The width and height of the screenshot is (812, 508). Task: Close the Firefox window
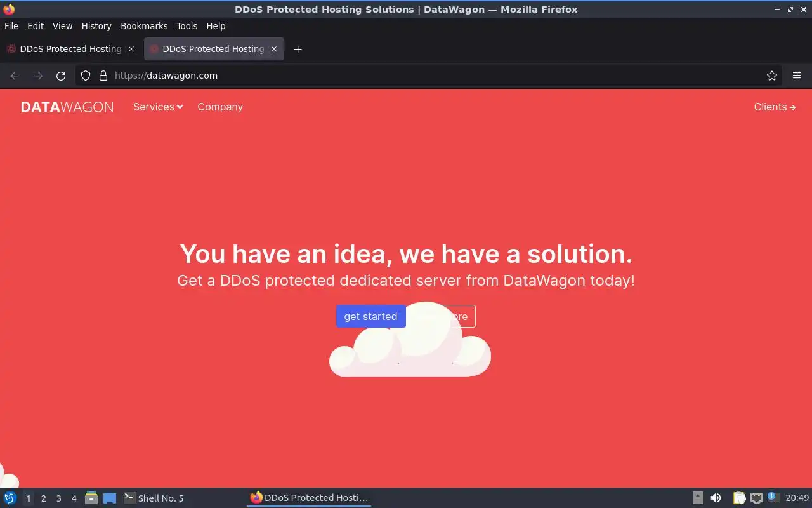(x=804, y=10)
